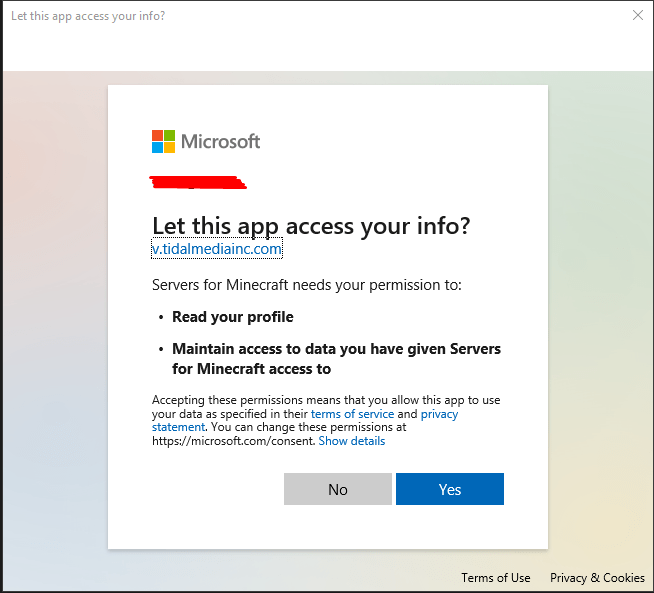654x593 pixels.
Task: Close the permission dialog window
Action: 638,16
